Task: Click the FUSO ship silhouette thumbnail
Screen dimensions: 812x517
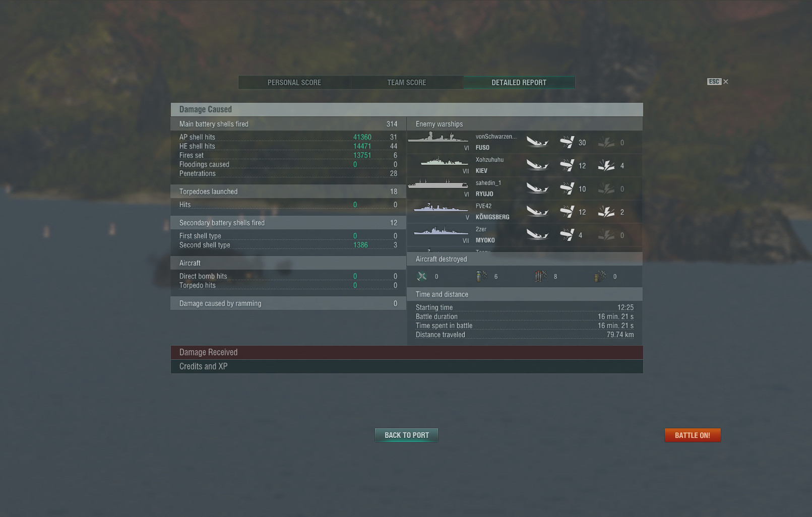Action: [438, 137]
